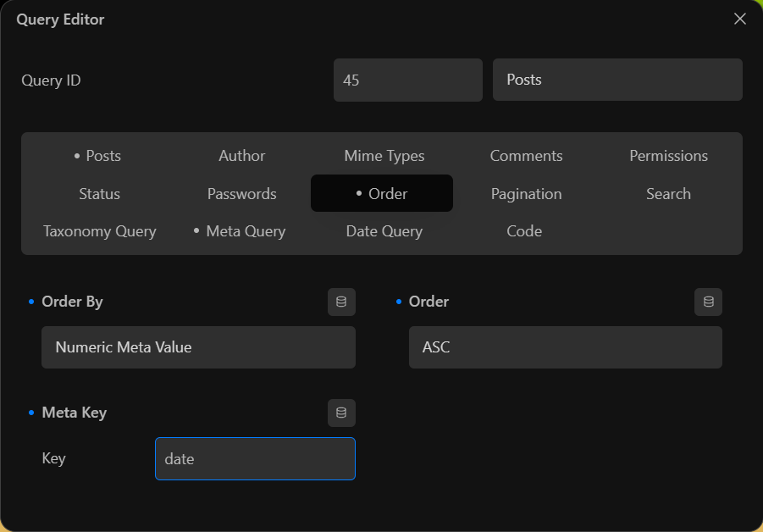Select the Pagination tab

526,194
